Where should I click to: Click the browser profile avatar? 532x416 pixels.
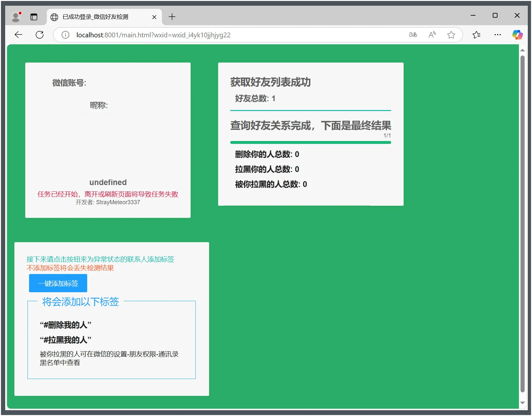tap(16, 17)
